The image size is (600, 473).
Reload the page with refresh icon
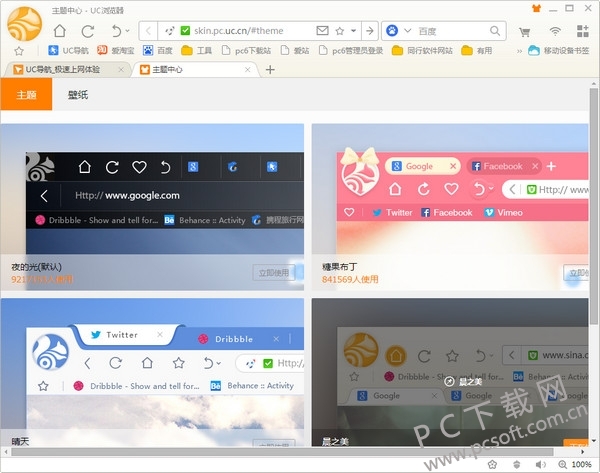point(88,31)
